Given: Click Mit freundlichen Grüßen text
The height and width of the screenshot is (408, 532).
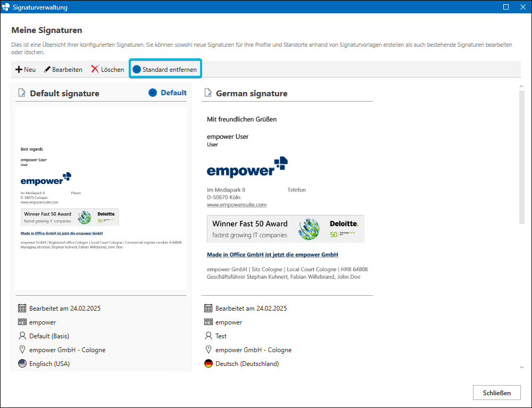Looking at the screenshot, I should click(242, 119).
